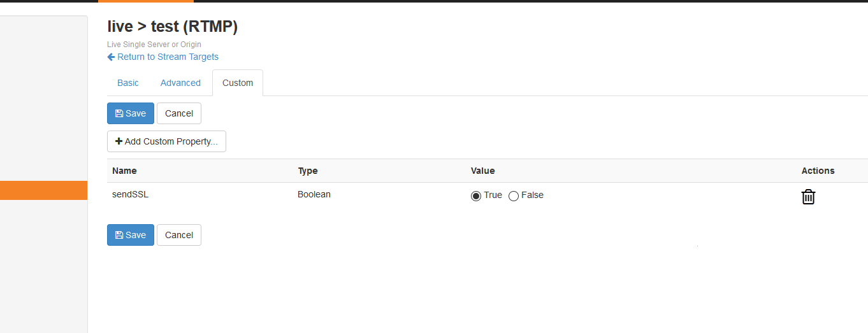
Task: Delete the sendSSL property with trash icon
Action: click(808, 197)
